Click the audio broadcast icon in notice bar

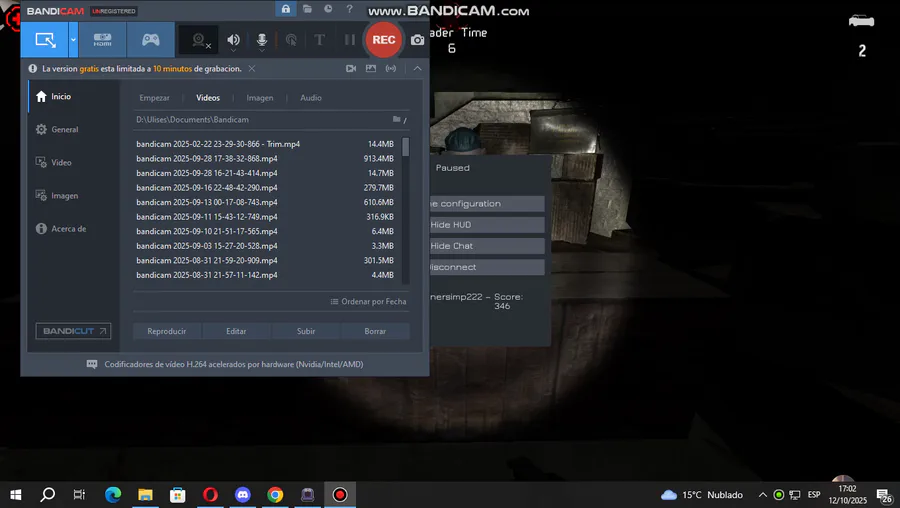coord(391,68)
